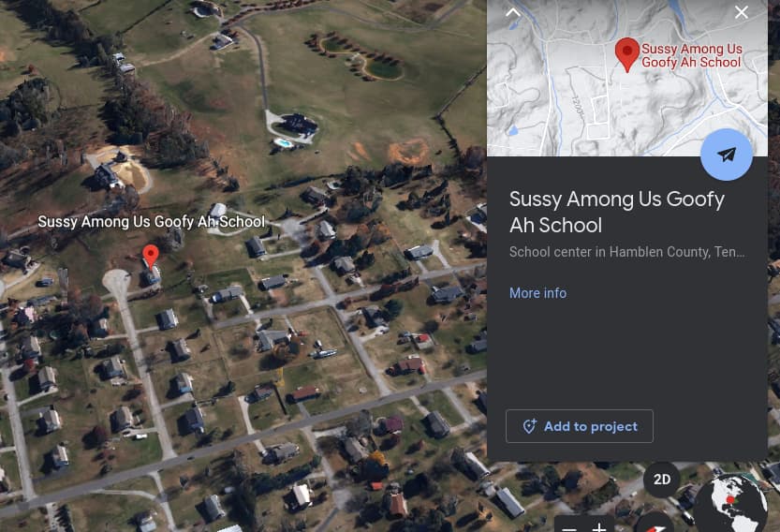The height and width of the screenshot is (532, 780).
Task: Click the white school label on the satellite map
Action: (152, 221)
